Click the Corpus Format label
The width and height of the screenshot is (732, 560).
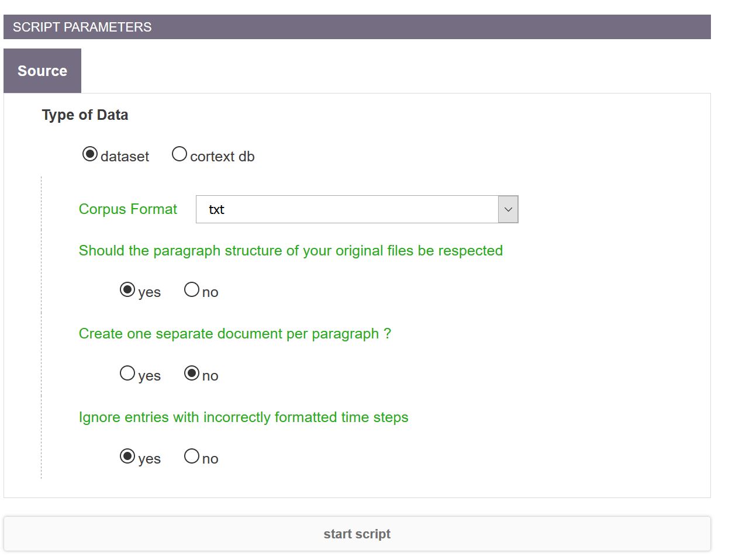(128, 209)
